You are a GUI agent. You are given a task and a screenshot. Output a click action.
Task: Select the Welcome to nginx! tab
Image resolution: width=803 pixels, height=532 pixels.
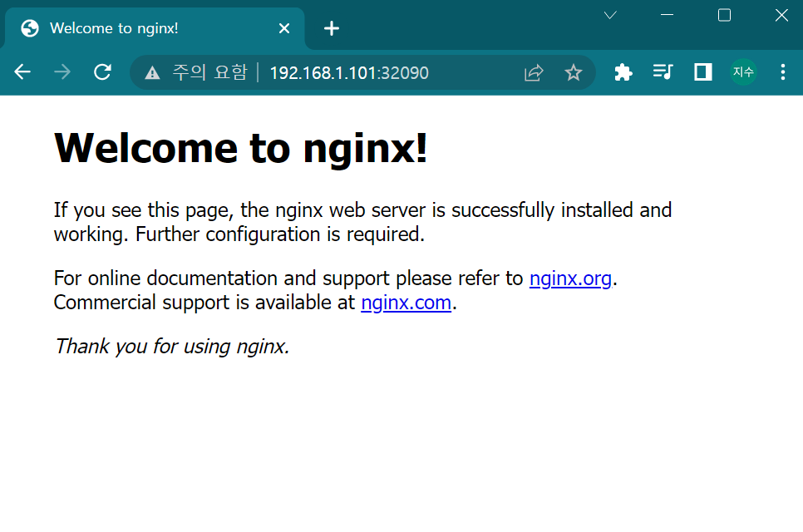(x=155, y=28)
